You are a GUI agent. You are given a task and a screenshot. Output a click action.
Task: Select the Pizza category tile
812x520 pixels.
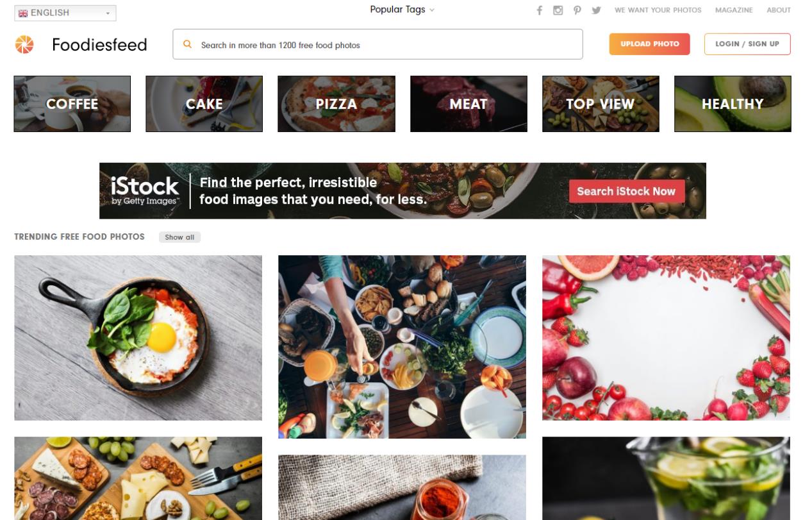coord(336,104)
